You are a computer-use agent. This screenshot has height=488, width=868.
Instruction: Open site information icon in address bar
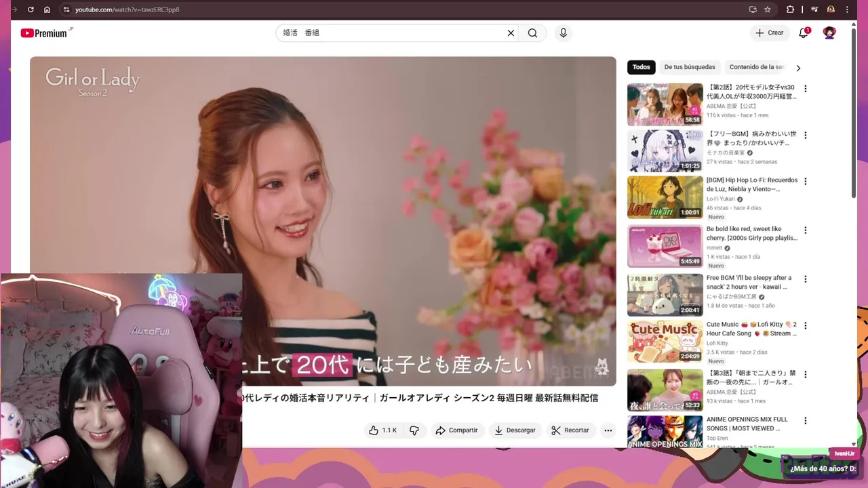pos(66,9)
